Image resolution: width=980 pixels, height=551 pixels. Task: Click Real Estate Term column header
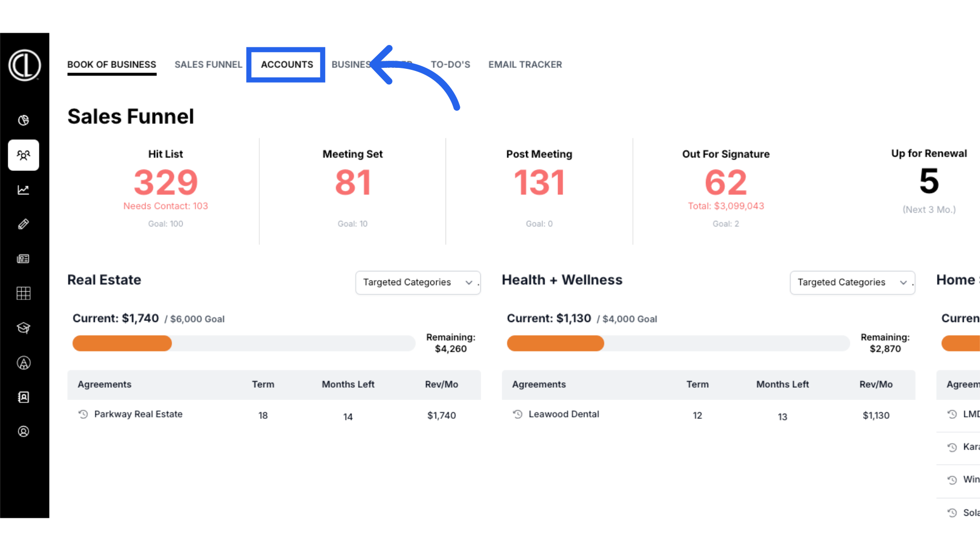click(263, 385)
